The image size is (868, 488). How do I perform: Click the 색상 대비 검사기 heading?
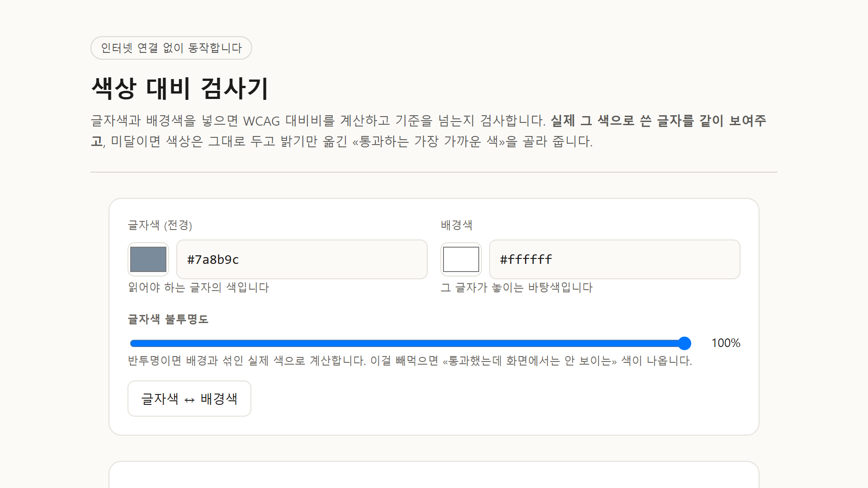pos(180,88)
